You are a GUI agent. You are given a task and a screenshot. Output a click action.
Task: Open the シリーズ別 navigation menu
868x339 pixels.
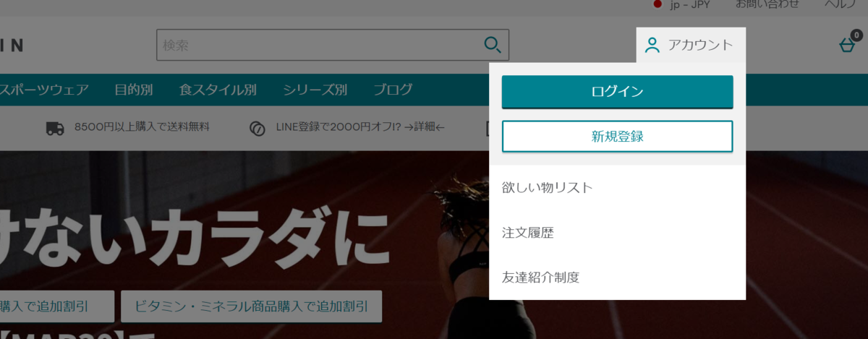315,90
